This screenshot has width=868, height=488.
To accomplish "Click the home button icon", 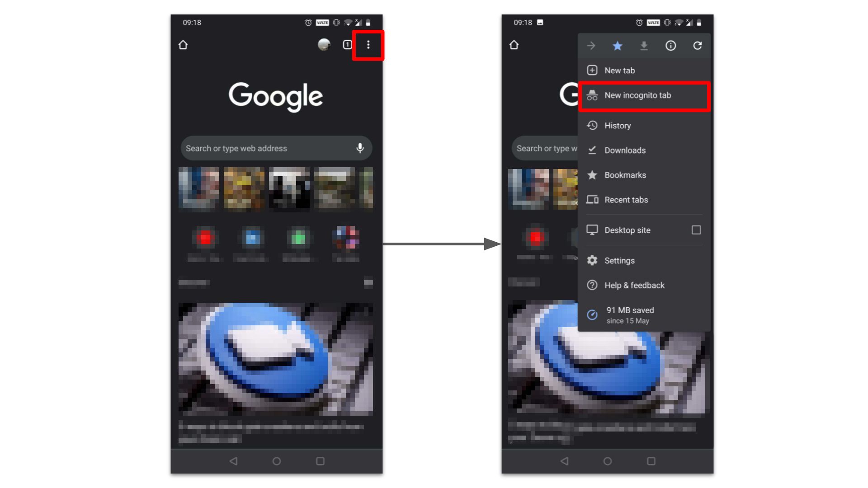I will (183, 45).
